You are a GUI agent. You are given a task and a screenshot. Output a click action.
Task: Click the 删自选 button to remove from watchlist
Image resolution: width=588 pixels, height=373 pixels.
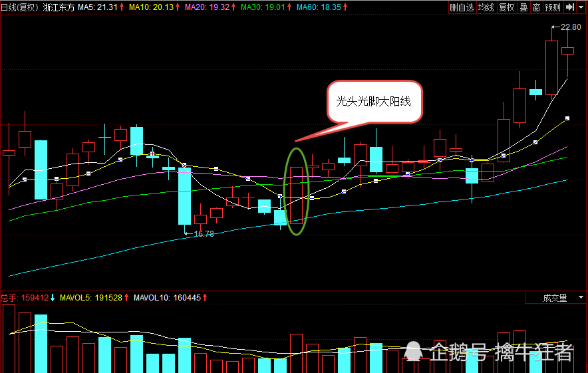point(462,7)
